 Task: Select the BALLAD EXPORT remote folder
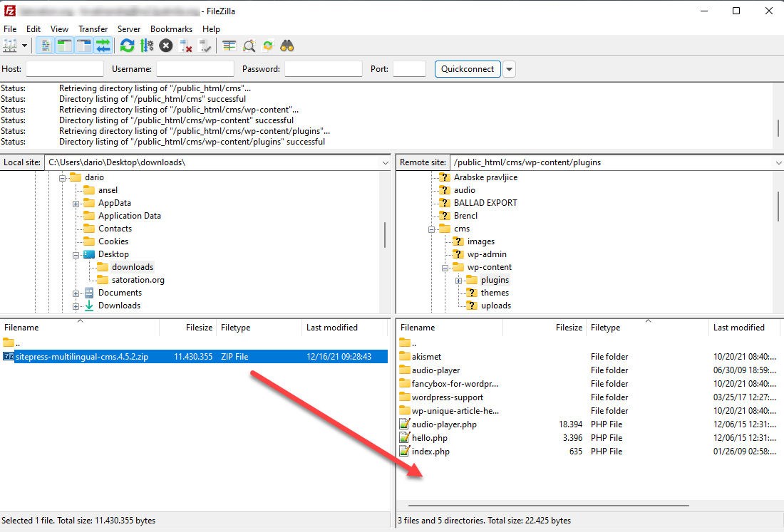pyautogui.click(x=485, y=203)
